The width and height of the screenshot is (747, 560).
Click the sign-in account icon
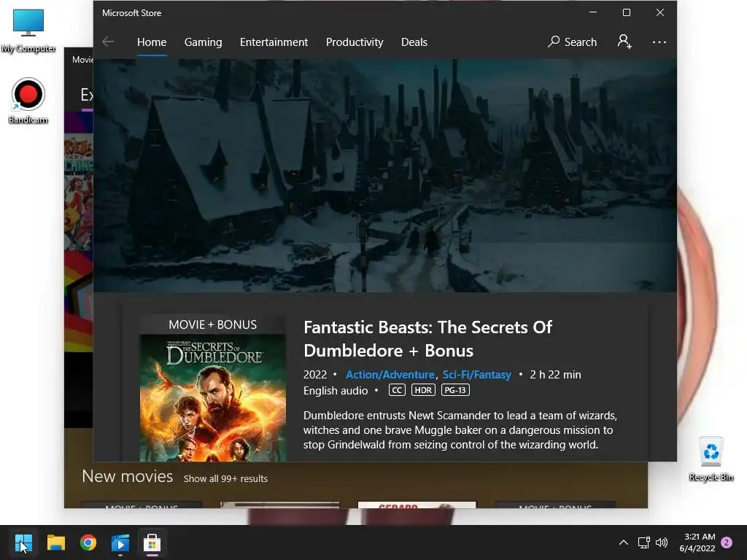pos(624,42)
